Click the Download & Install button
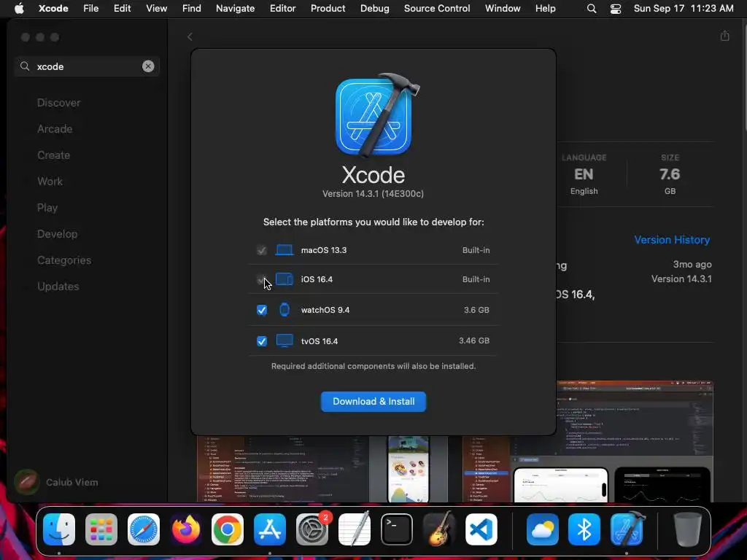 click(x=373, y=402)
